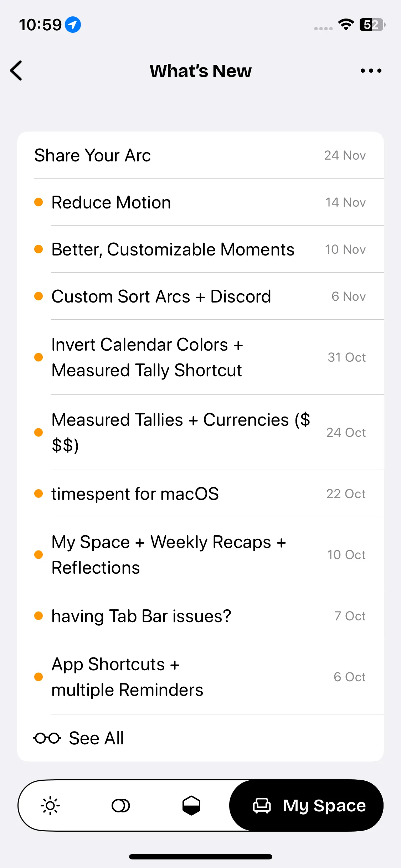Open the three-dots more options menu

(x=371, y=71)
